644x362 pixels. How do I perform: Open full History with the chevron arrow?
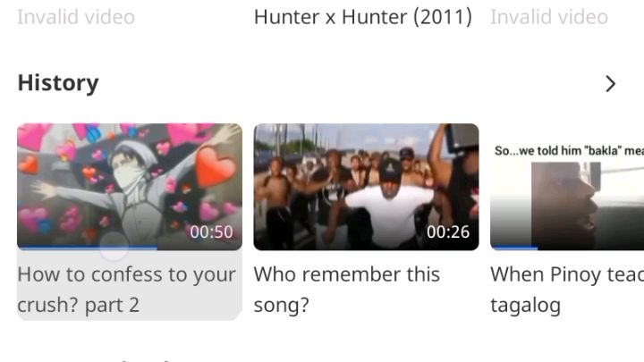[610, 84]
